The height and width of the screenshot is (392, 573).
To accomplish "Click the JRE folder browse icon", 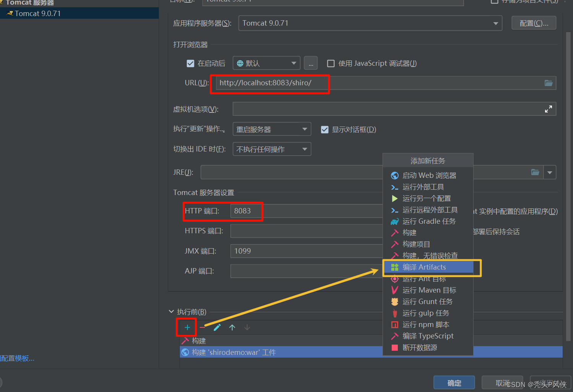I will point(535,172).
